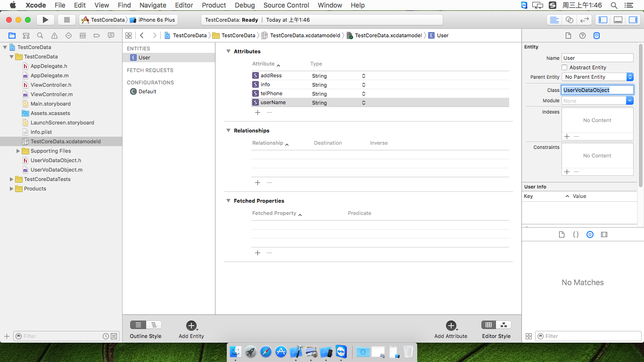Image resolution: width=644 pixels, height=362 pixels.
Task: Add a fetched property with plus button
Action: [x=257, y=253]
